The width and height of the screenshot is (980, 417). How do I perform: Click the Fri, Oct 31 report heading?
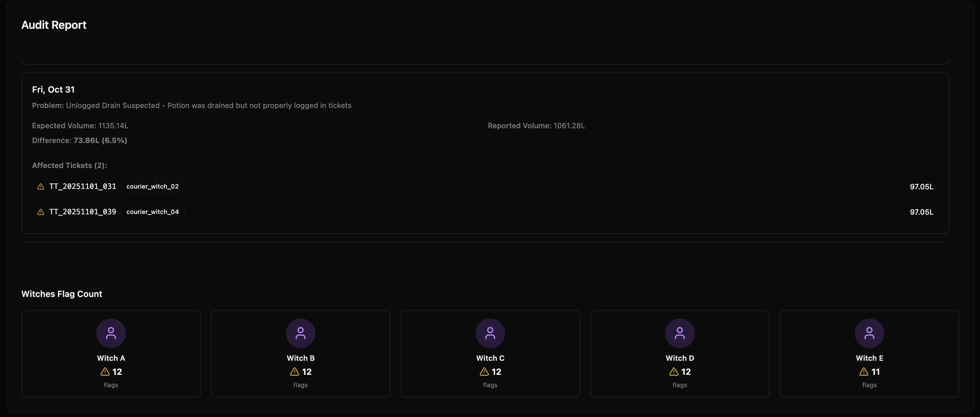[53, 90]
